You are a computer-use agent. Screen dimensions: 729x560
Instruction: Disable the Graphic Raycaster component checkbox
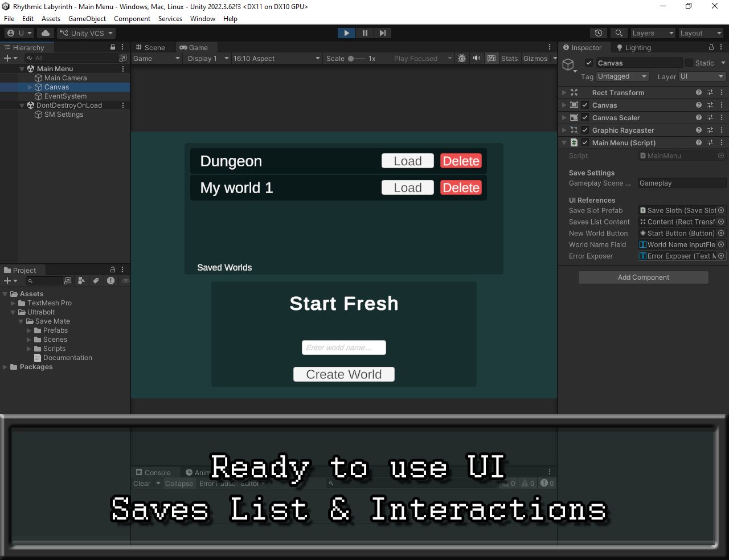click(x=585, y=130)
